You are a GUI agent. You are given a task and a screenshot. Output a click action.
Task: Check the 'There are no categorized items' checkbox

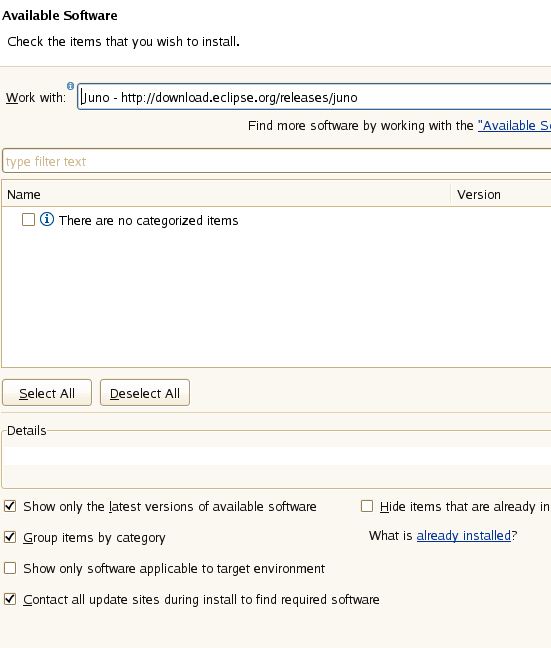(28, 219)
